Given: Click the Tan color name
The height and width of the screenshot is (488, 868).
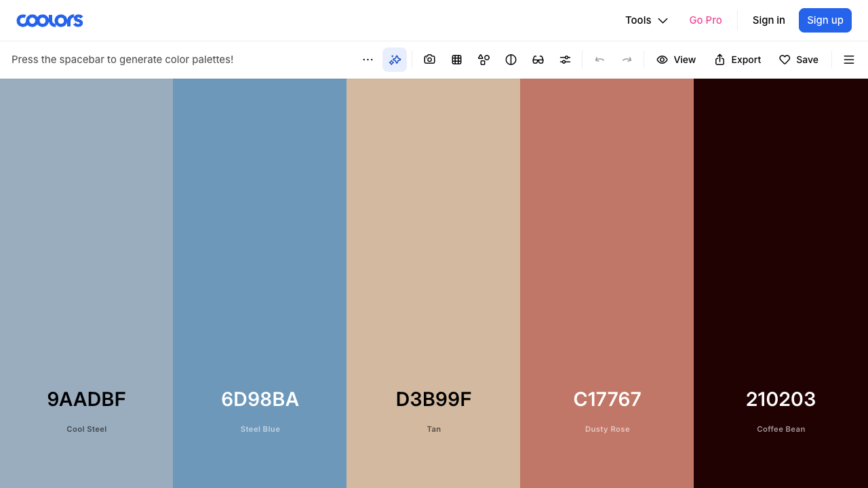Looking at the screenshot, I should [x=434, y=429].
